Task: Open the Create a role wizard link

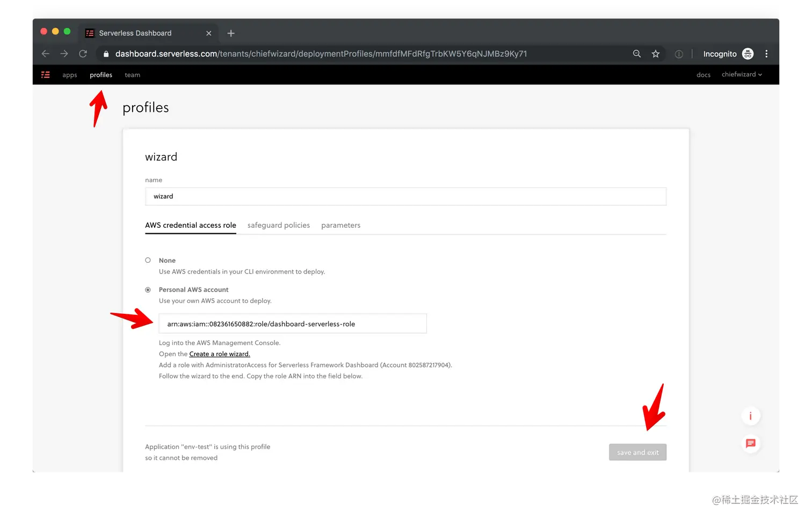Action: (x=220, y=354)
